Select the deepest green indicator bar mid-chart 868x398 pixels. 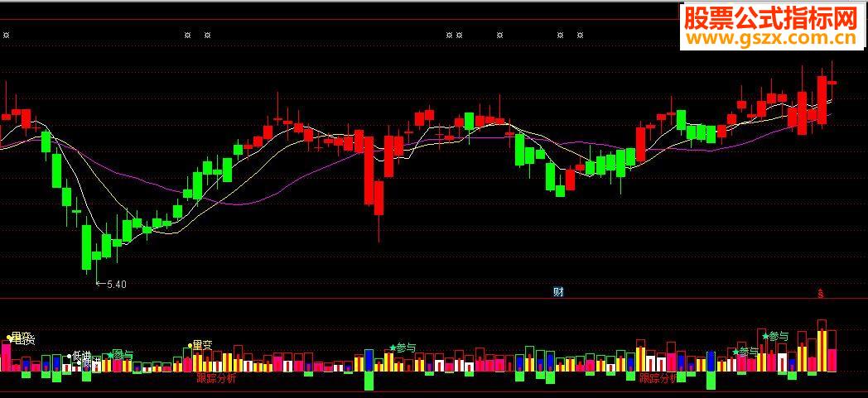(x=369, y=381)
